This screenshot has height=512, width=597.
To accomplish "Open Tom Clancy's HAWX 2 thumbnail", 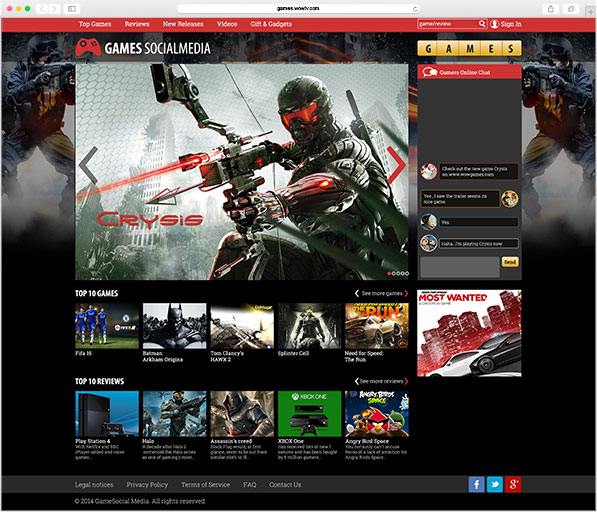I will 242,326.
